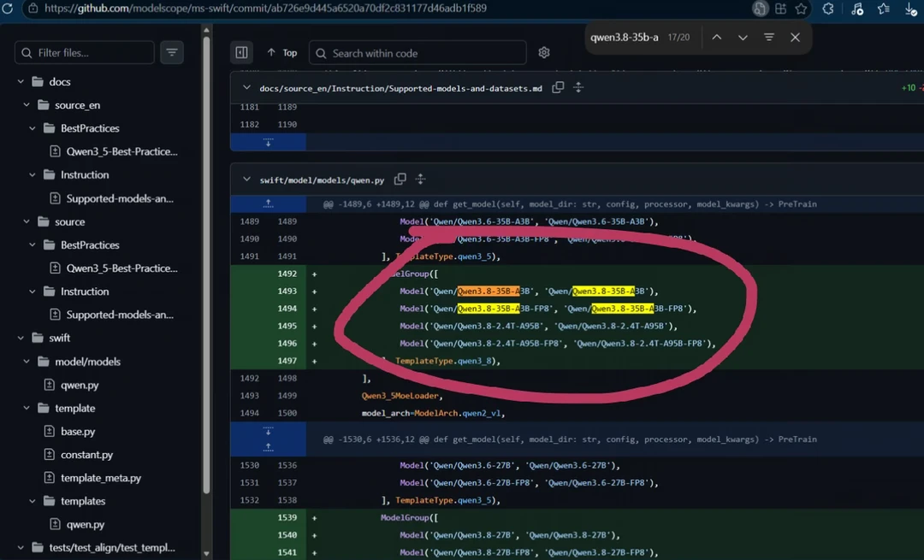924x560 pixels.
Task: Collapse swift/model/models/qwen.py diff
Action: pyautogui.click(x=246, y=180)
